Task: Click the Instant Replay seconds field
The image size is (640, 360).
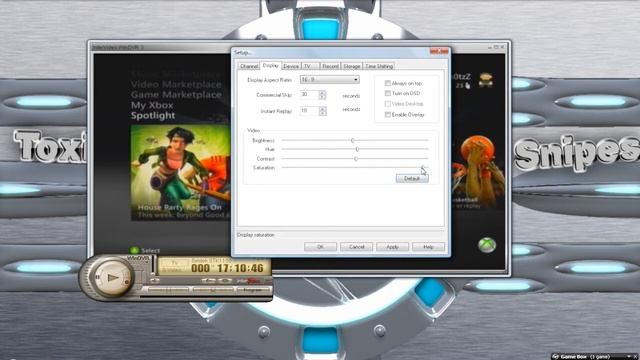Action: tap(309, 111)
